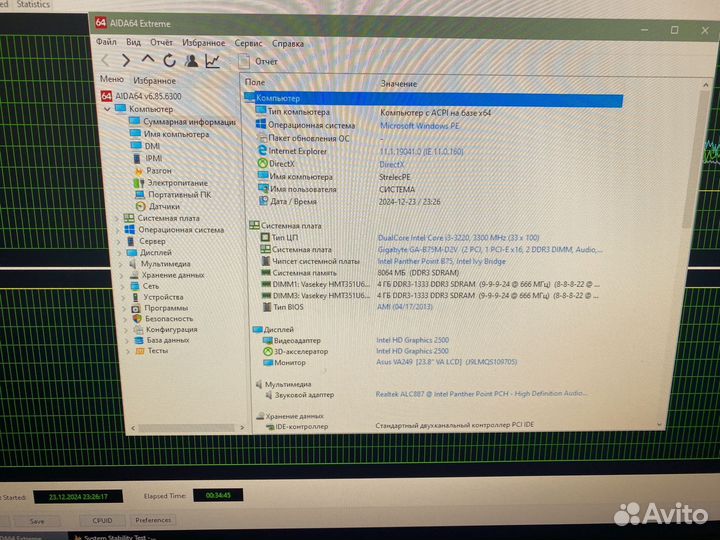Open the Справка menu
Screen dimensions: 720x540
pos(287,44)
